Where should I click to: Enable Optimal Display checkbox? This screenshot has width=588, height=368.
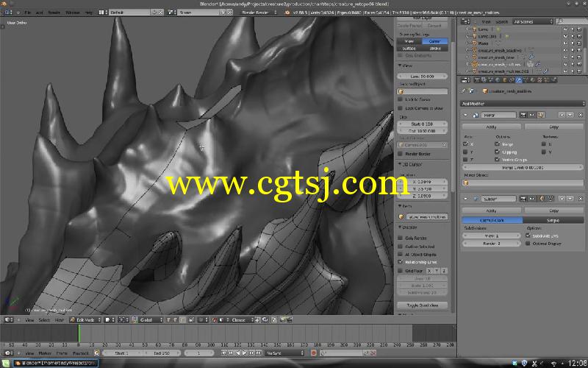pos(528,244)
